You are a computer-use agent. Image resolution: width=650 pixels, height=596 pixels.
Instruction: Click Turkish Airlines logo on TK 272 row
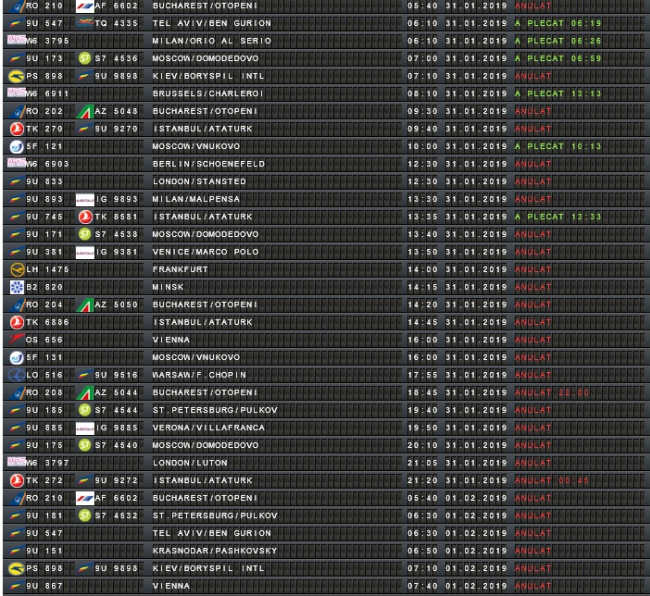pyautogui.click(x=17, y=481)
